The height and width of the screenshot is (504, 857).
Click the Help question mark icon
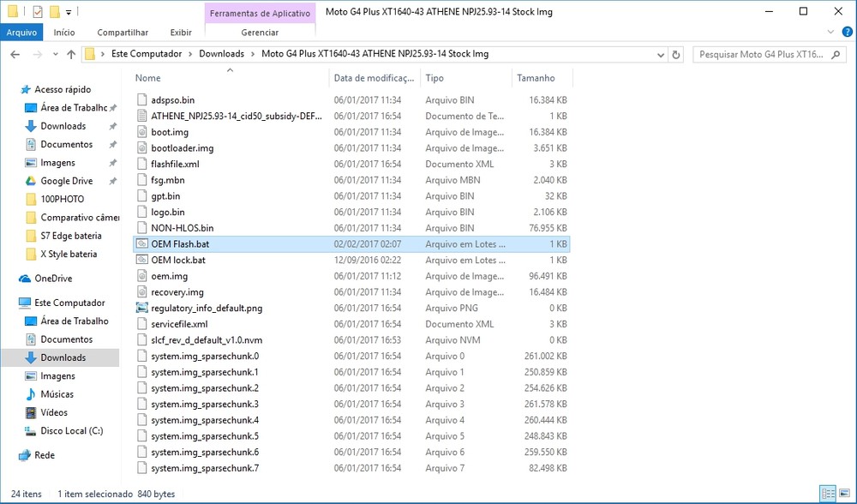point(846,33)
